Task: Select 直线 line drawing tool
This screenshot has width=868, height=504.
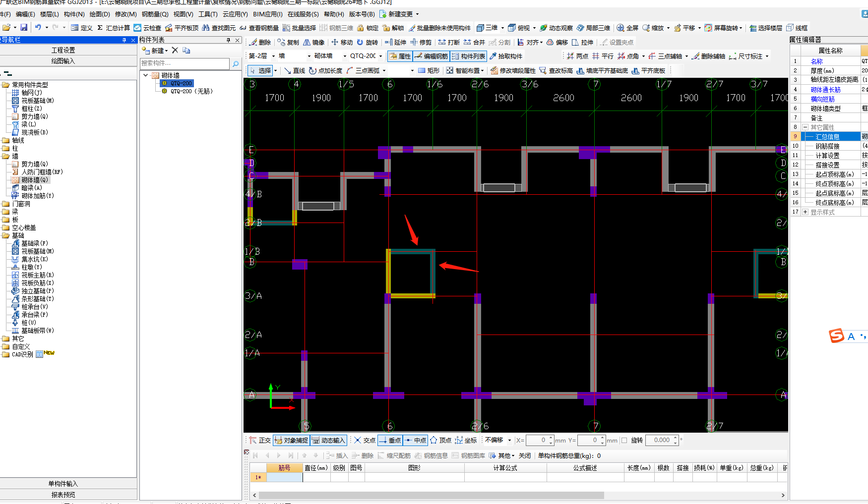Action: (x=295, y=70)
